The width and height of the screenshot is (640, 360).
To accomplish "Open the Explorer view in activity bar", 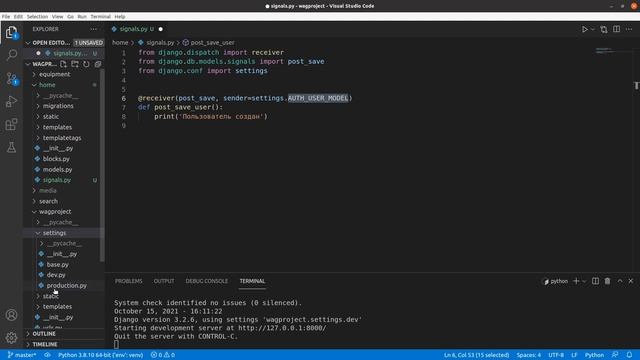I will point(11,32).
